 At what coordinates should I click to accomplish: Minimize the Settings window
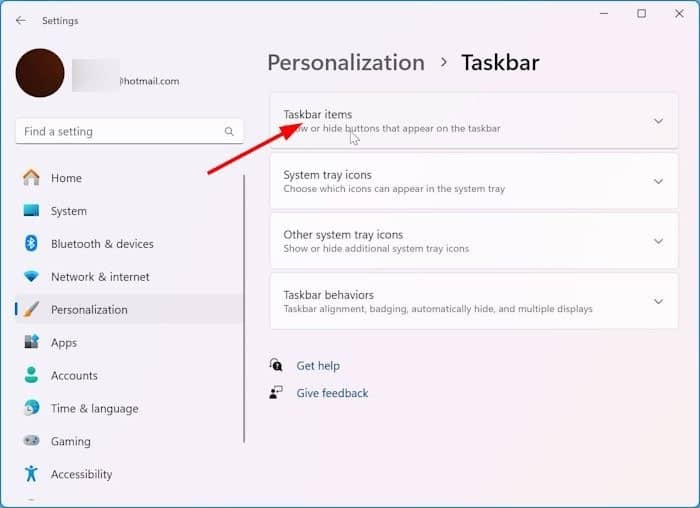pyautogui.click(x=604, y=14)
